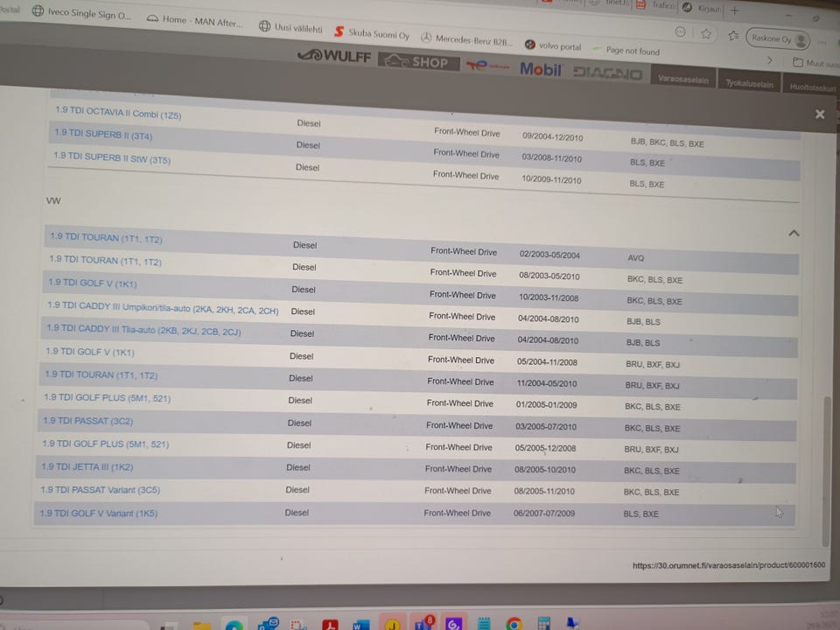
Task: Open the 1.9 TDI CADDY III Umpikori/tila-auto link
Action: [163, 307]
